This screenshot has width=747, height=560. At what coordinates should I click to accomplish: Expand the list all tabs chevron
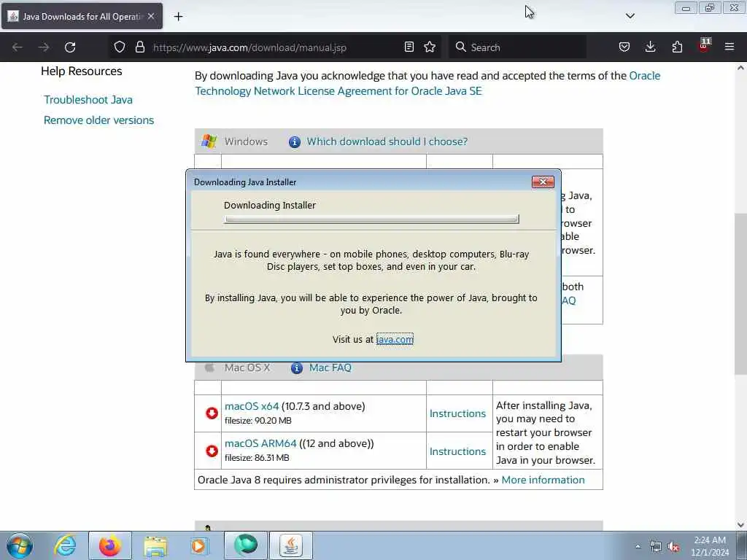(630, 16)
